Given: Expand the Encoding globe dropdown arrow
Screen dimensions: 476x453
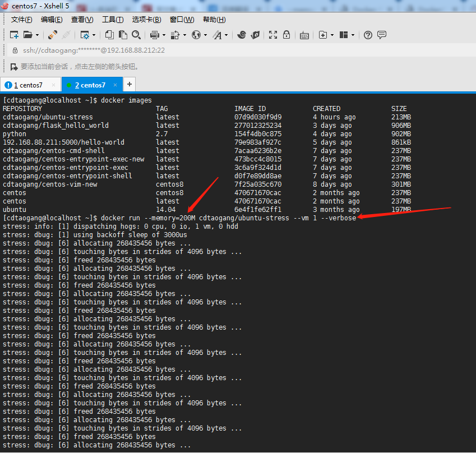Looking at the screenshot, I should (206, 35).
